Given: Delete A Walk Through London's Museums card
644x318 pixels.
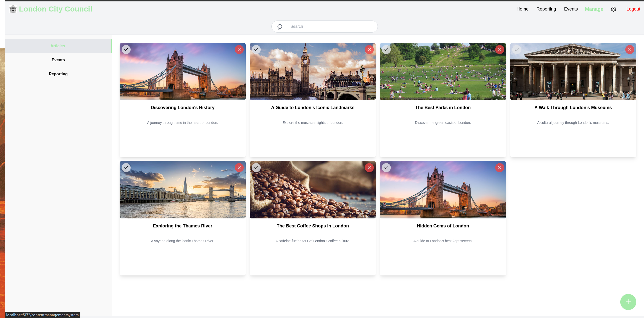Looking at the screenshot, I should [x=629, y=50].
